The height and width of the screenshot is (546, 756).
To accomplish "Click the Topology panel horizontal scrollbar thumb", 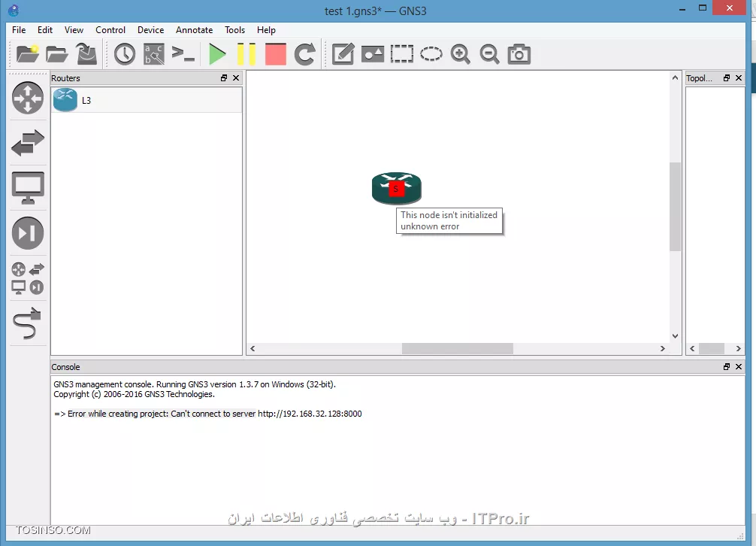I will coord(712,348).
